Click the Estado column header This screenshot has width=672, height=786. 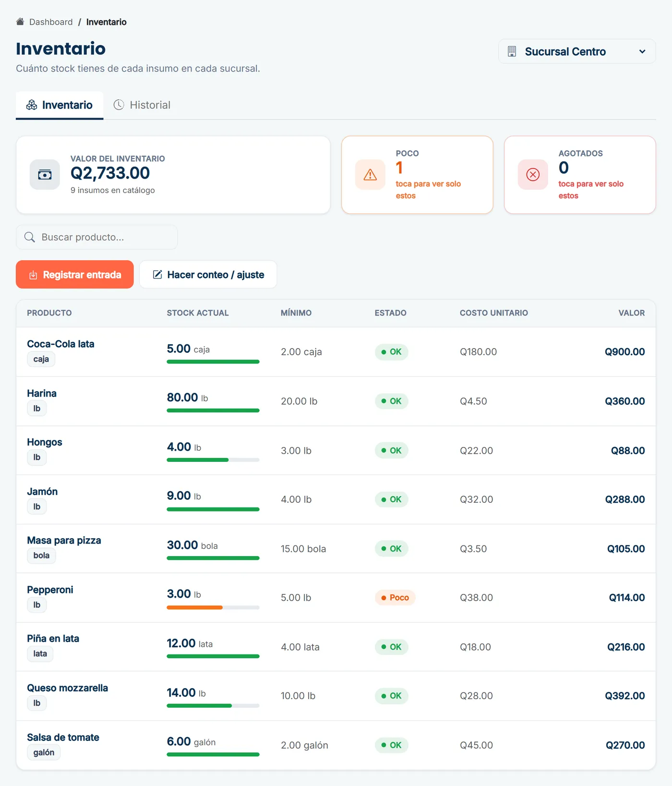point(390,313)
